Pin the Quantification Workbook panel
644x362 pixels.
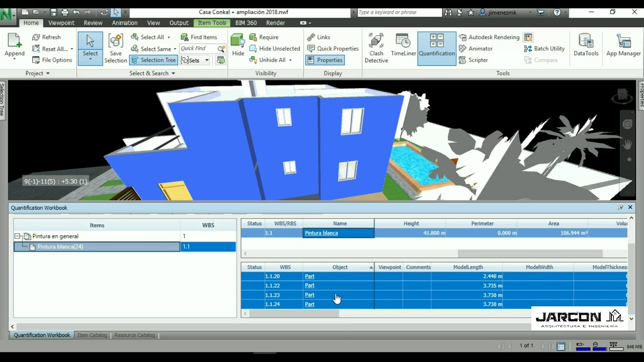(x=621, y=207)
